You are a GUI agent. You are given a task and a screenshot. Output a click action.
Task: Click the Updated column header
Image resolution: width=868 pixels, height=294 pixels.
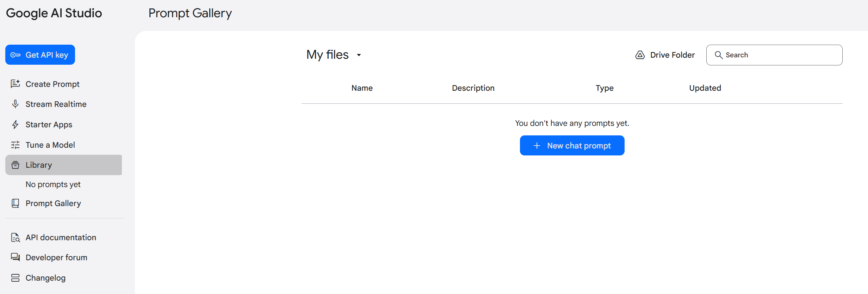(x=705, y=88)
